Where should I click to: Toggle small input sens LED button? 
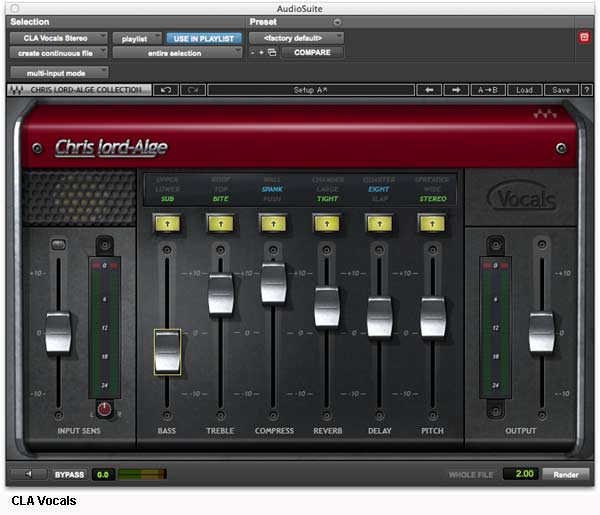[x=59, y=244]
